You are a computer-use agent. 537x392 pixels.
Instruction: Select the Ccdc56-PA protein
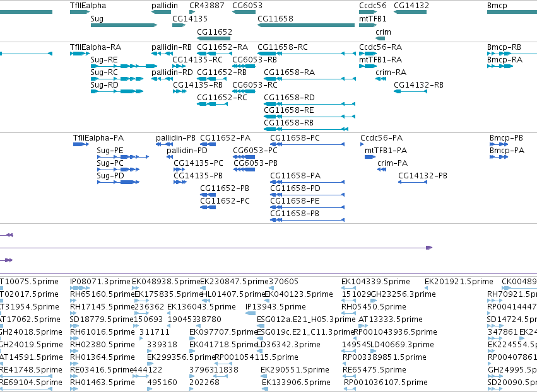362,144
